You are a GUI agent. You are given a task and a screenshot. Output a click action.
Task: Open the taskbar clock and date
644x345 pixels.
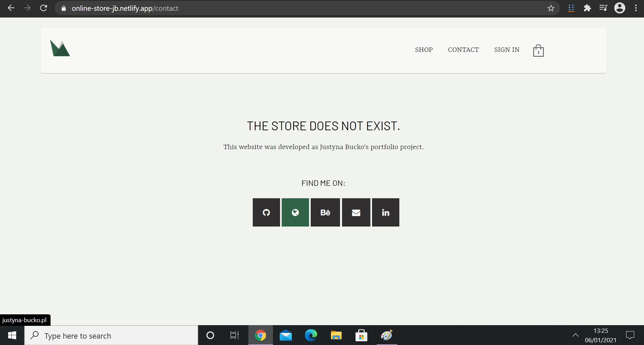click(x=601, y=335)
